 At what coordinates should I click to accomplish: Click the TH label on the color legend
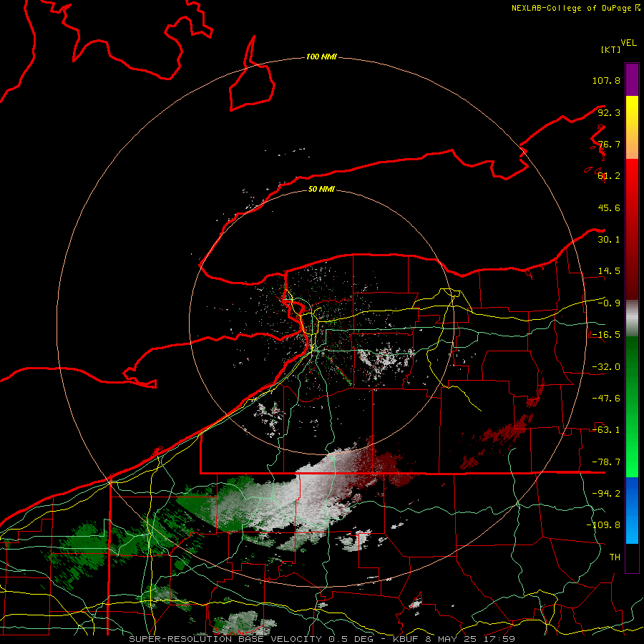coord(615,557)
